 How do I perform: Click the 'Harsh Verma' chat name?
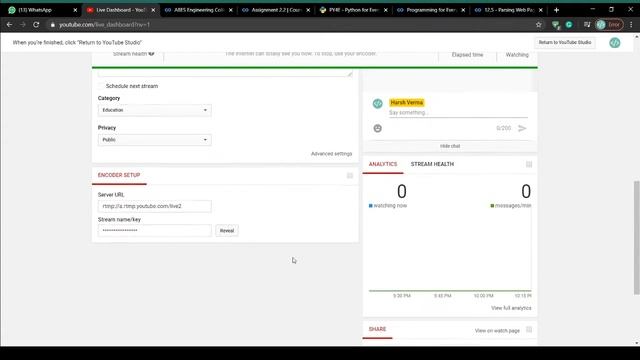[407, 102]
